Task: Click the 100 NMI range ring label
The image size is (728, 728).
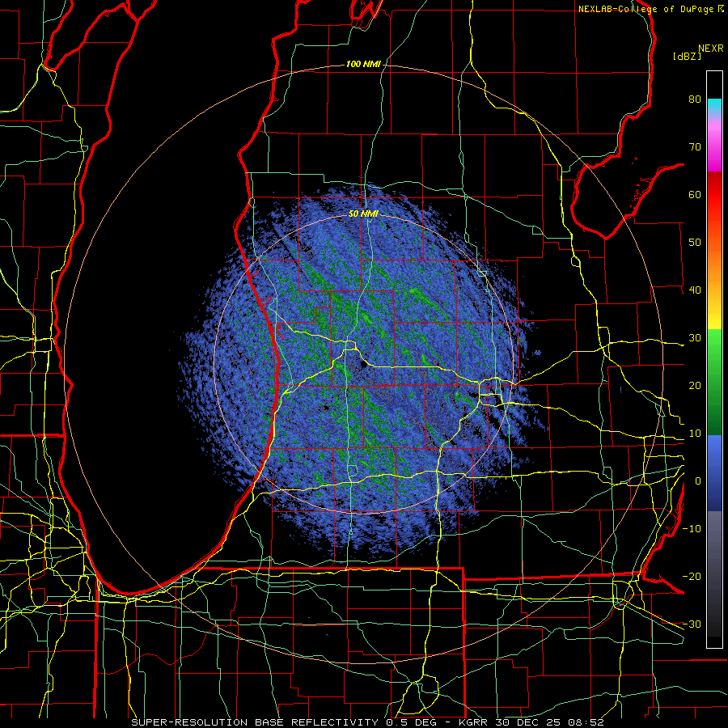Action: click(363, 64)
